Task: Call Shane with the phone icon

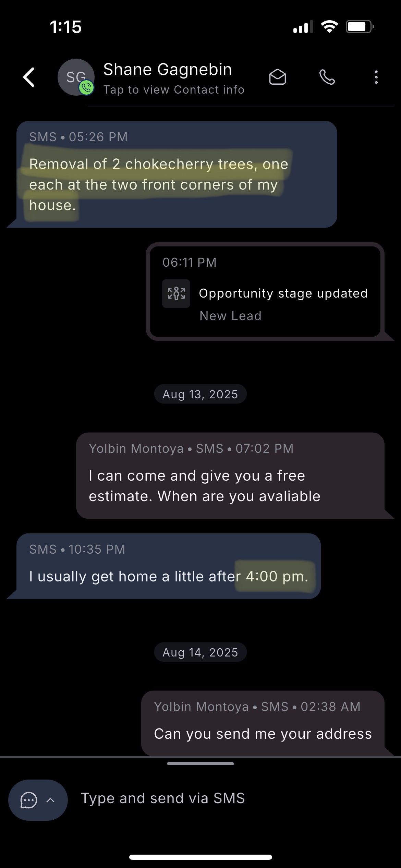Action: pos(327,77)
